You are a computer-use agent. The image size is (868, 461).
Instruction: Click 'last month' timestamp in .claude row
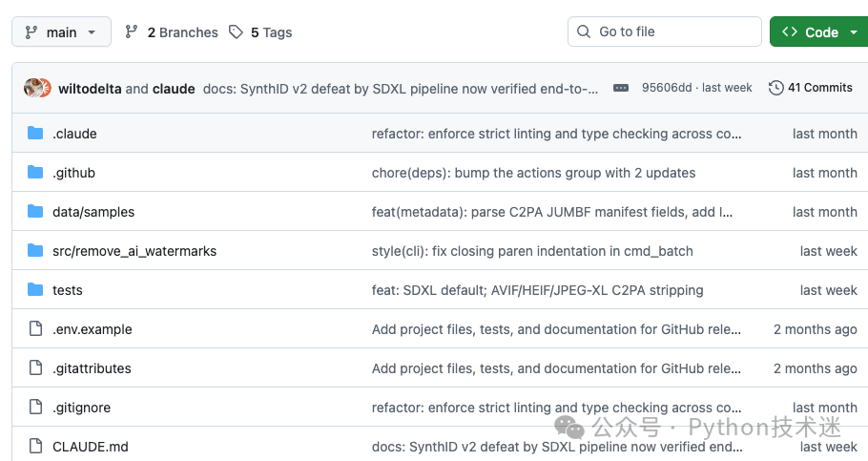point(824,134)
